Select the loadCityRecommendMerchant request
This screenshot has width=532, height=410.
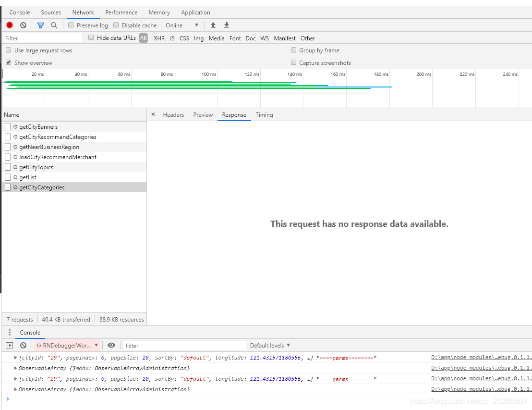74,157
